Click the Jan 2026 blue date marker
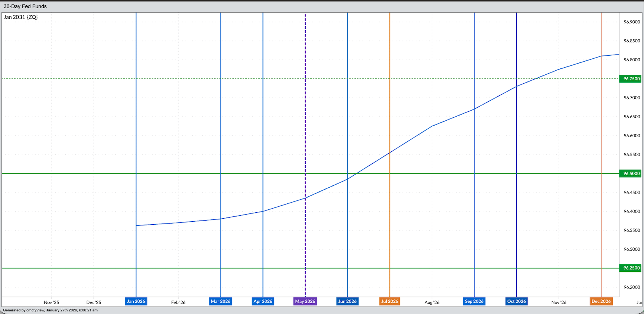 (x=136, y=301)
